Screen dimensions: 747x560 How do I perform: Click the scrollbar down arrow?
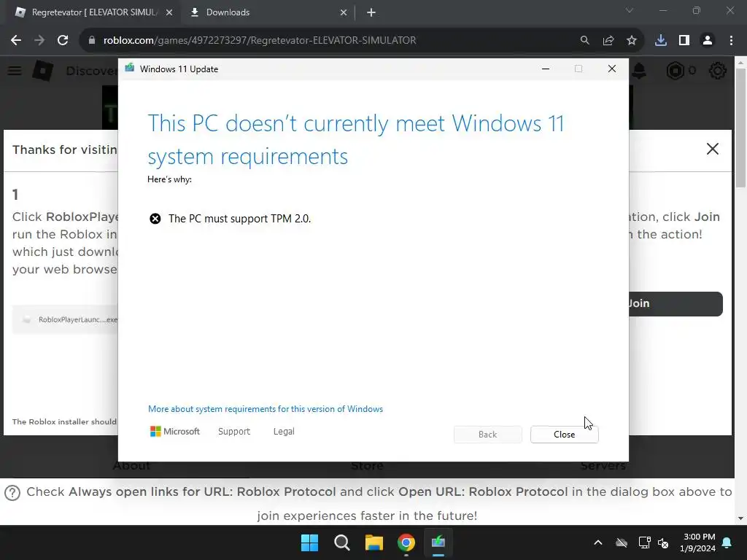[740, 518]
